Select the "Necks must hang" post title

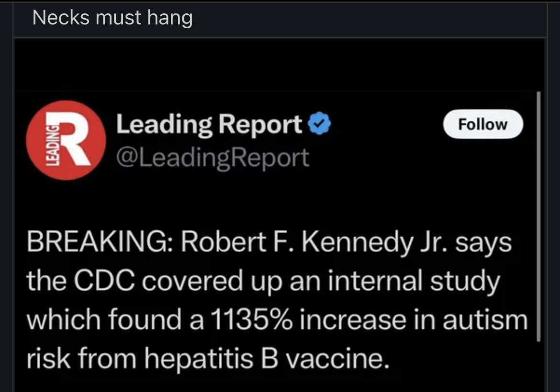(113, 18)
